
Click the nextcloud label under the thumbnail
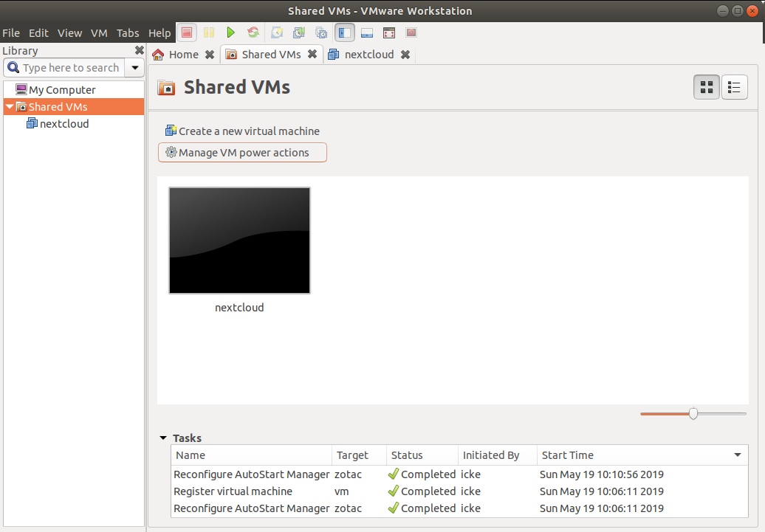coord(239,307)
